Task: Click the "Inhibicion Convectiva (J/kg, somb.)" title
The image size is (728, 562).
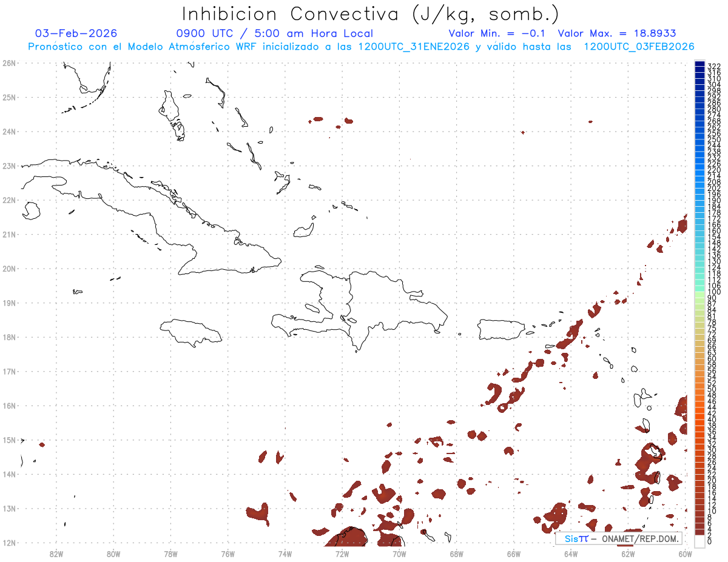Action: (370, 14)
